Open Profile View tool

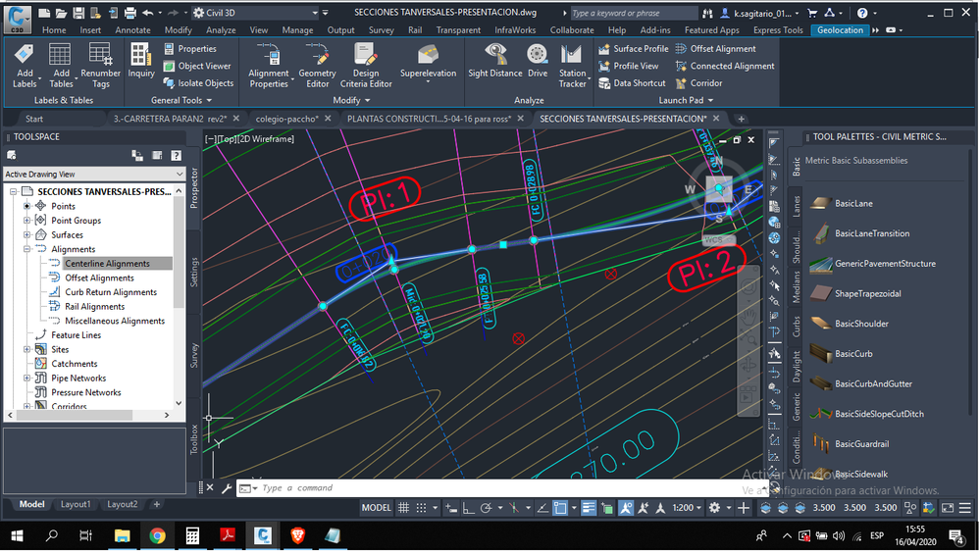coord(628,66)
